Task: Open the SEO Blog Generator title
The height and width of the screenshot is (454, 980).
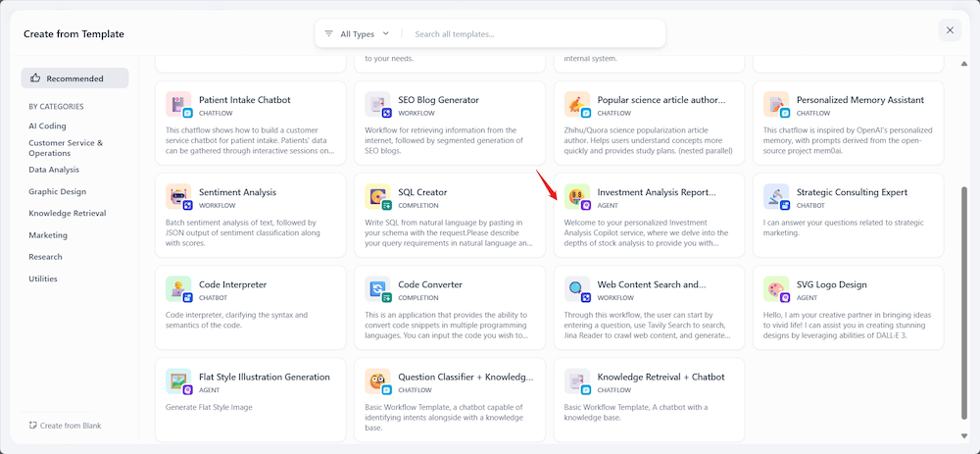Action: click(439, 99)
